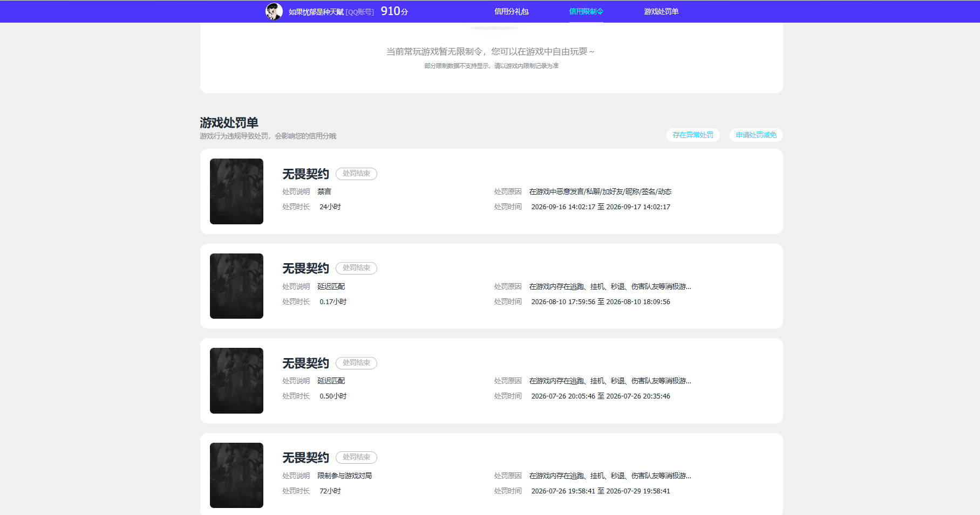The width and height of the screenshot is (980, 515).
Task: Select the 无畏契约 title on the 限制参与游戏对局 card
Action: tap(305, 458)
